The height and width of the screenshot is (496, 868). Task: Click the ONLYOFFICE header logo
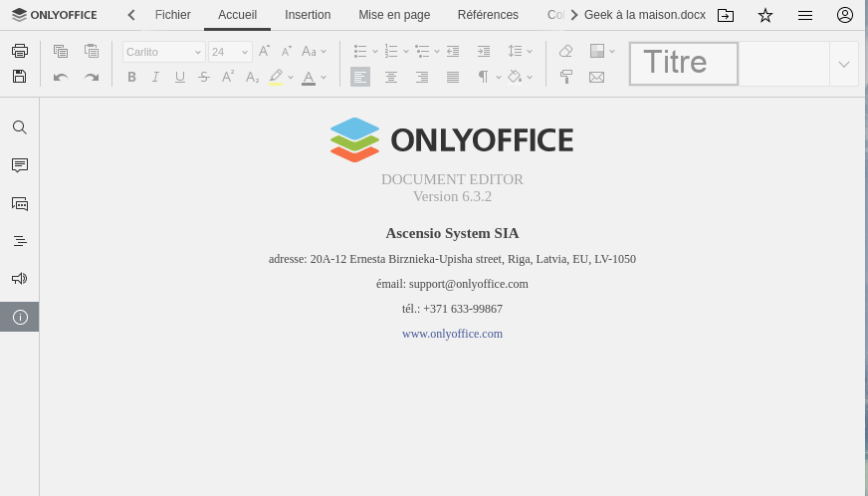(54, 15)
